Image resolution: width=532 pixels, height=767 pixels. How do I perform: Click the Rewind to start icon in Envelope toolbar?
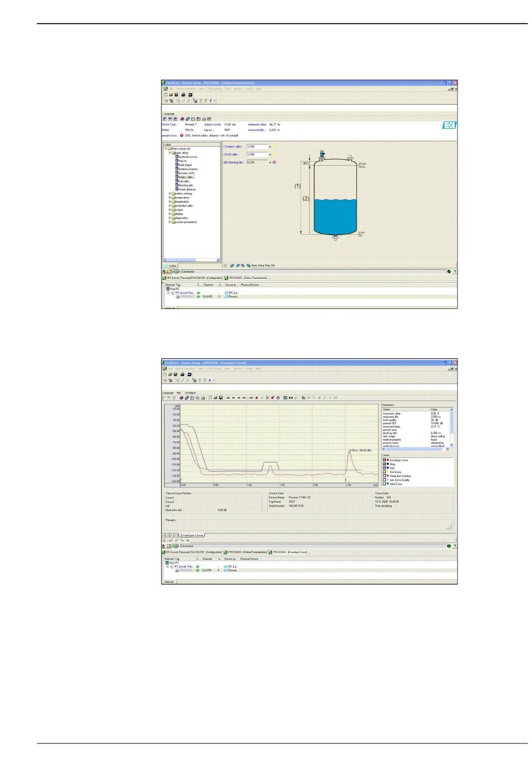point(228,398)
